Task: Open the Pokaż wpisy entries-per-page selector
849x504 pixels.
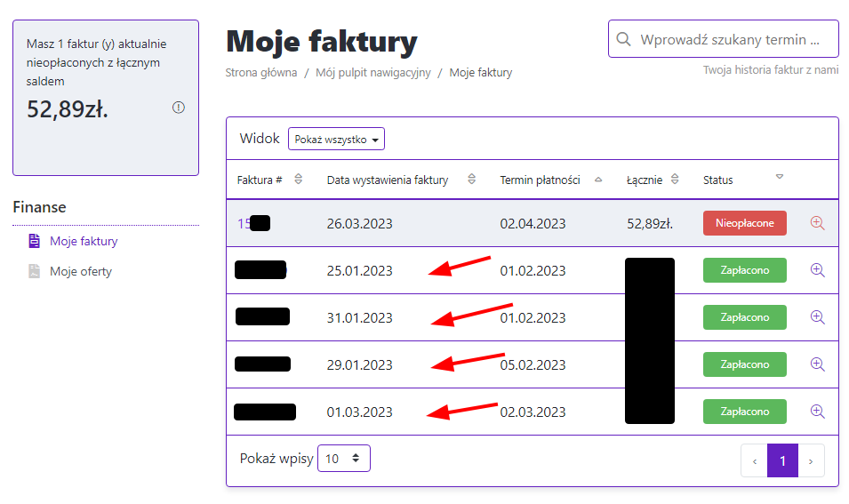Action: point(343,459)
